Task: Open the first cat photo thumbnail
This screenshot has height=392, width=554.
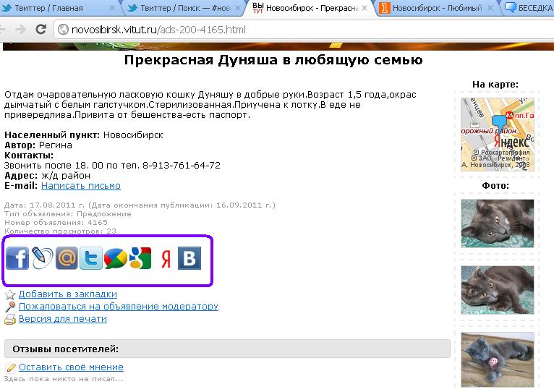Action: pos(497,223)
